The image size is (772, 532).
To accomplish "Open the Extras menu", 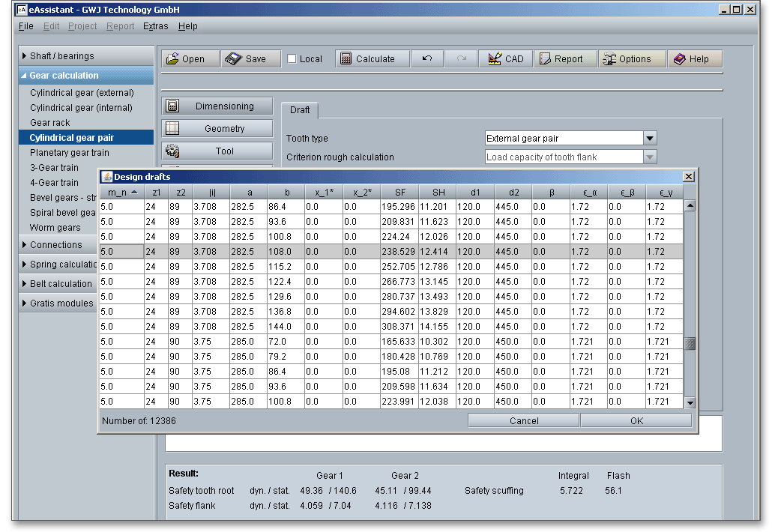I will [x=155, y=26].
